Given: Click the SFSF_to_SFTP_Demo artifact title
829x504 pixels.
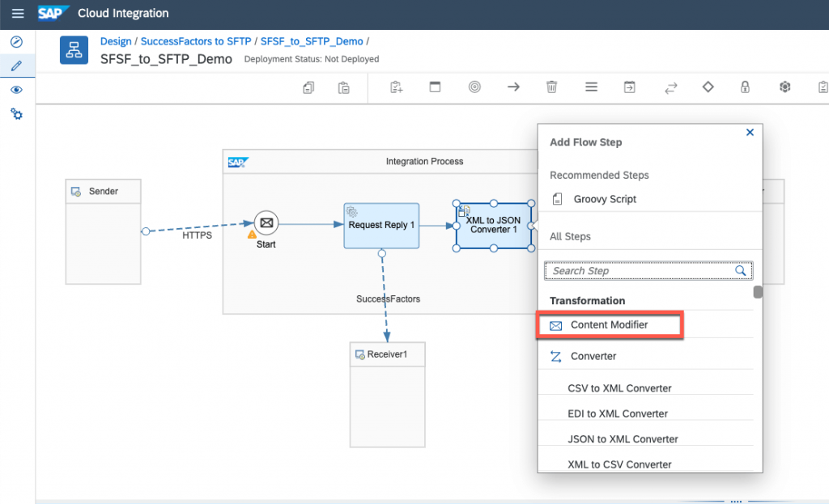Looking at the screenshot, I should point(166,59).
